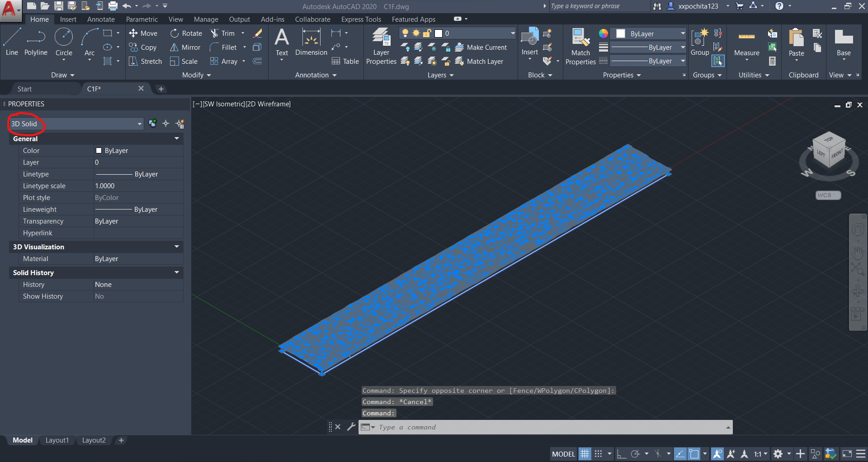The width and height of the screenshot is (868, 462).
Task: Collapse the 3D Visualization section
Action: [x=177, y=247]
